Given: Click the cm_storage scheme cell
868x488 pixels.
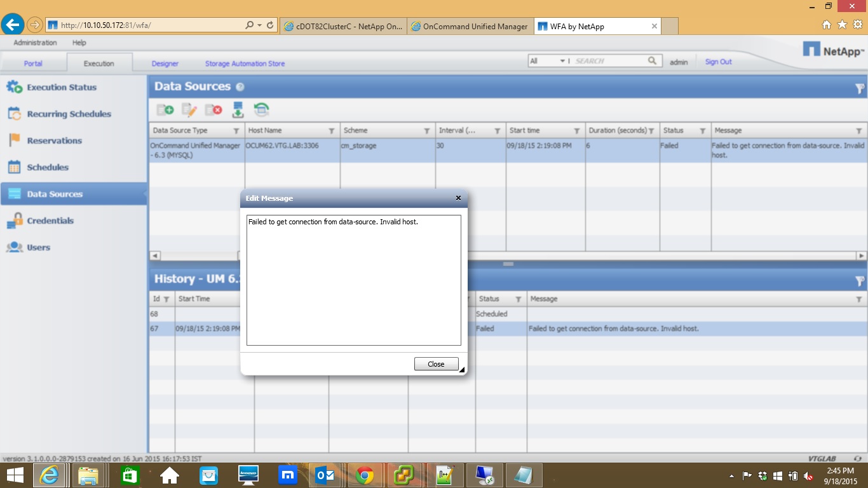Looking at the screenshot, I should (x=388, y=150).
